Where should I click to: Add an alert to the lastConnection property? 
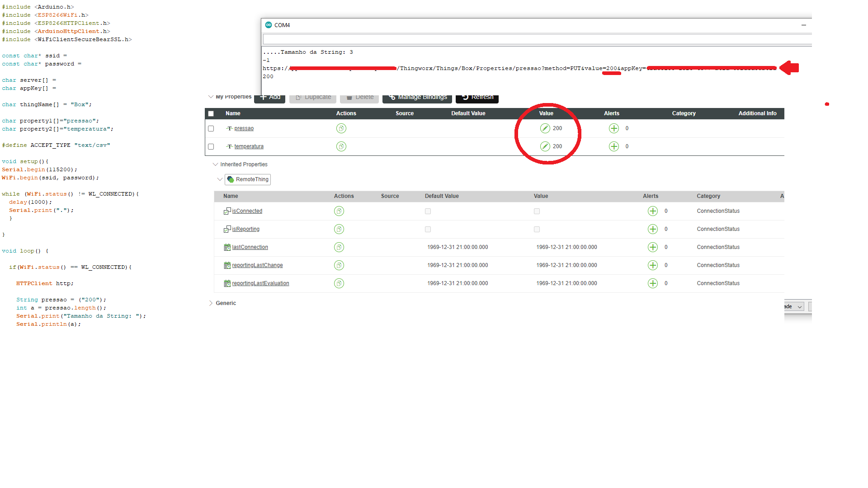[653, 247]
